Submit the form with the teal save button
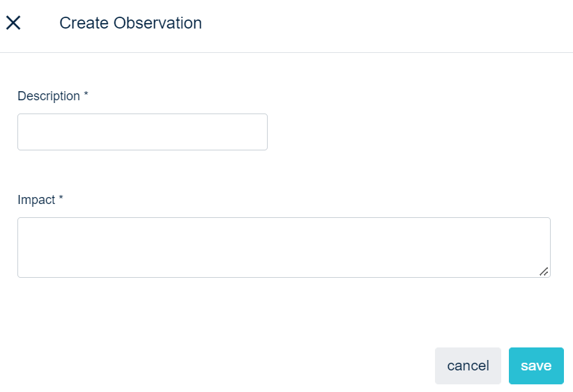The image size is (573, 392). click(x=536, y=366)
